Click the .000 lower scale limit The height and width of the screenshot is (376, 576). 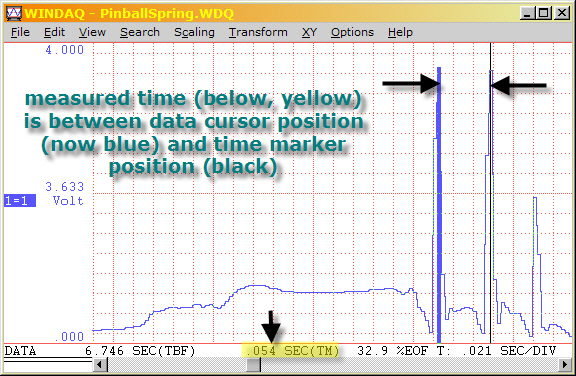pos(69,336)
